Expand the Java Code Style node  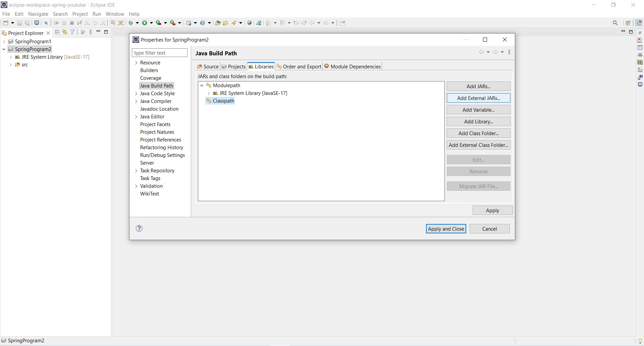(x=136, y=94)
